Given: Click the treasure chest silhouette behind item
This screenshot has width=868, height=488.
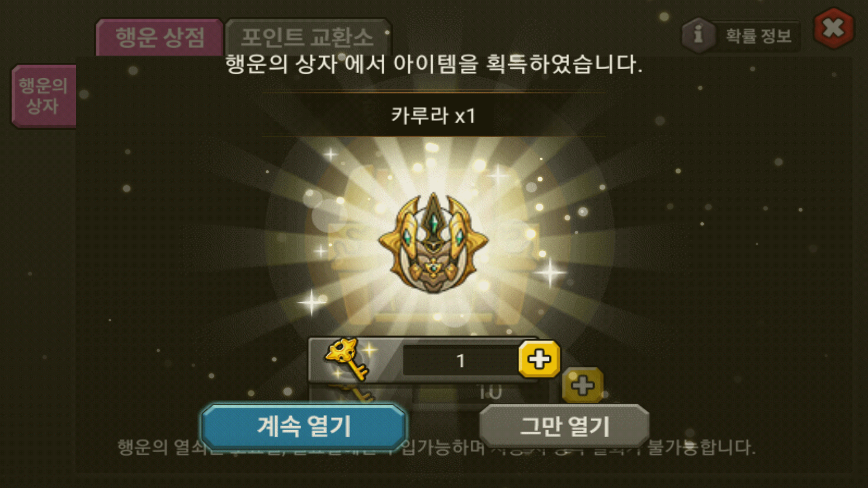Looking at the screenshot, I should (x=433, y=246).
